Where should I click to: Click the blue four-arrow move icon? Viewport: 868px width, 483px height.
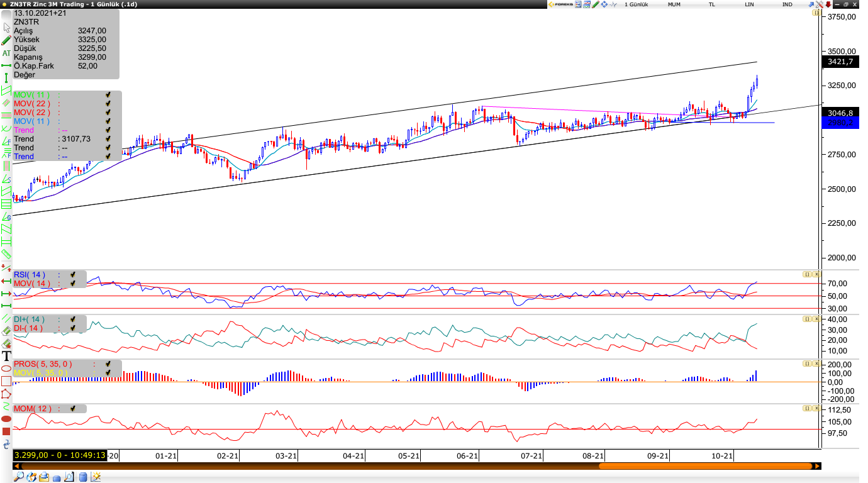click(604, 4)
